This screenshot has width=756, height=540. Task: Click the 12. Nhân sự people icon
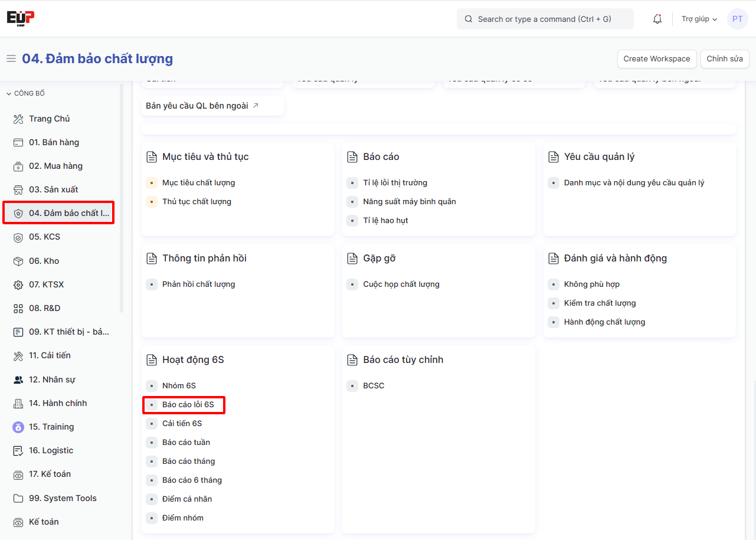[18, 380]
